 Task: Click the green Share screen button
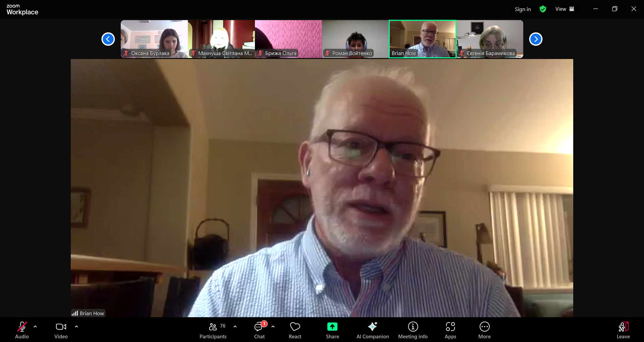332,330
